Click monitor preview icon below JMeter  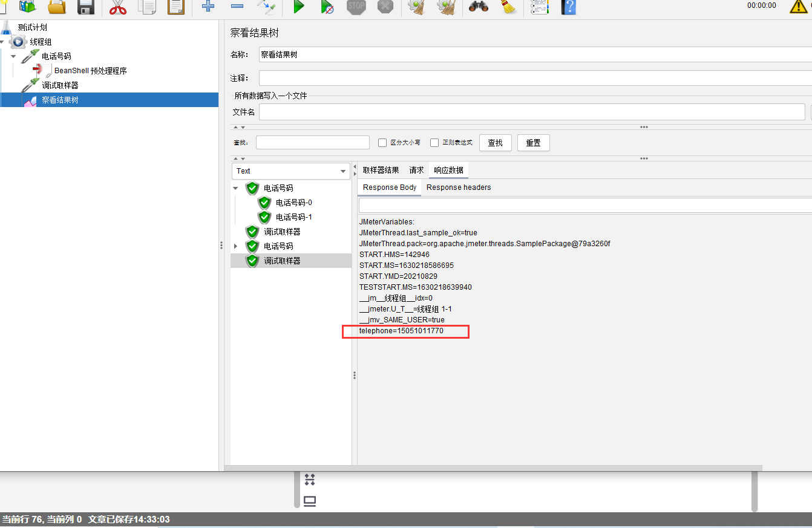coord(310,501)
